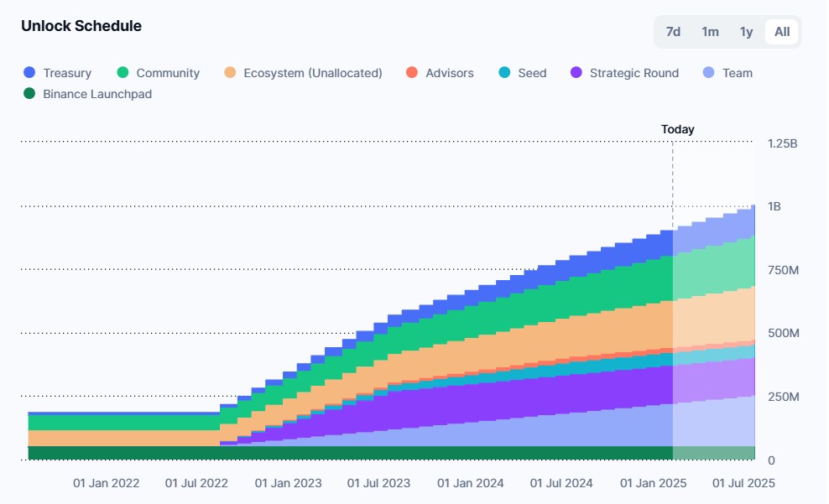
Task: Select the All time range
Action: 782,32
